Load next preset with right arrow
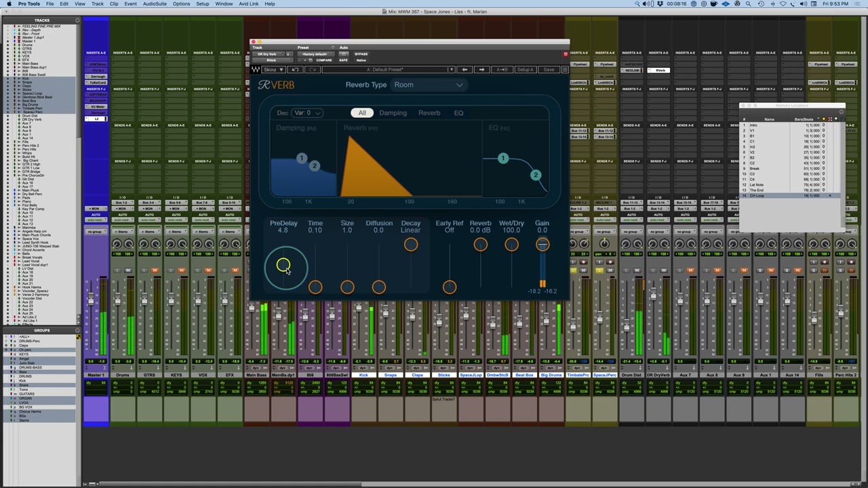The height and width of the screenshot is (488, 868). pyautogui.click(x=481, y=70)
